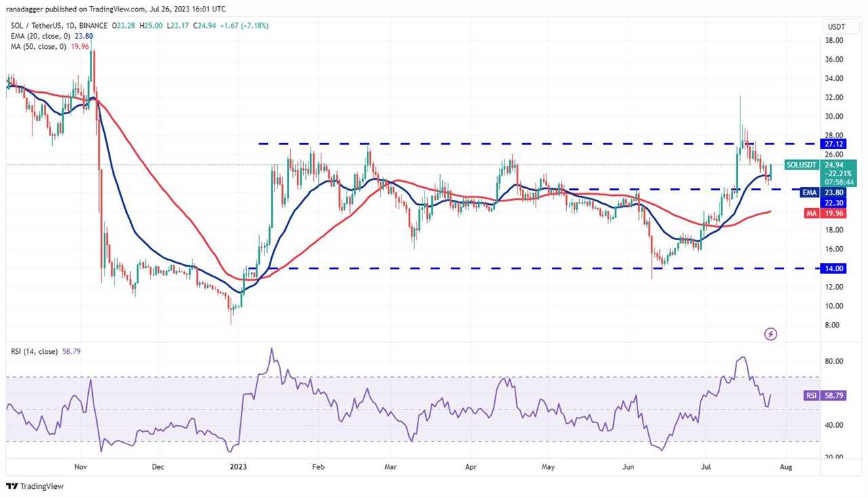Viewport: 868px width, 497px height.
Task: Click the 32.00 price scale value
Action: 834,97
